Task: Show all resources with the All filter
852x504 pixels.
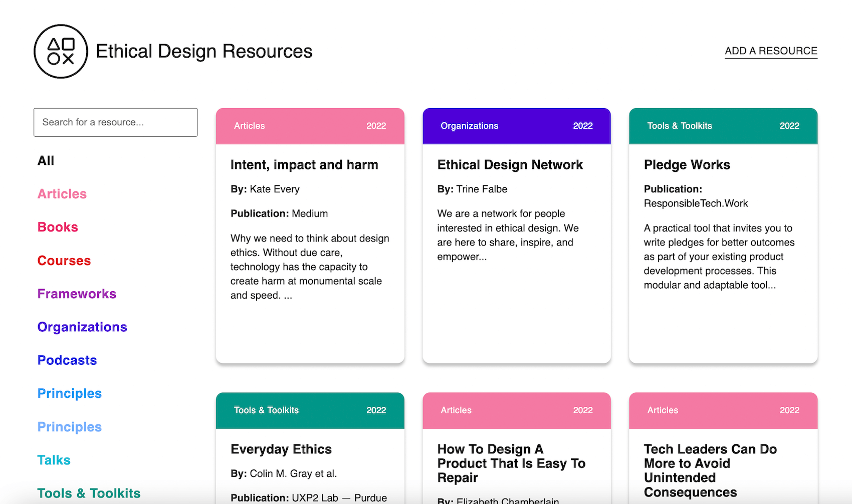Action: point(46,160)
